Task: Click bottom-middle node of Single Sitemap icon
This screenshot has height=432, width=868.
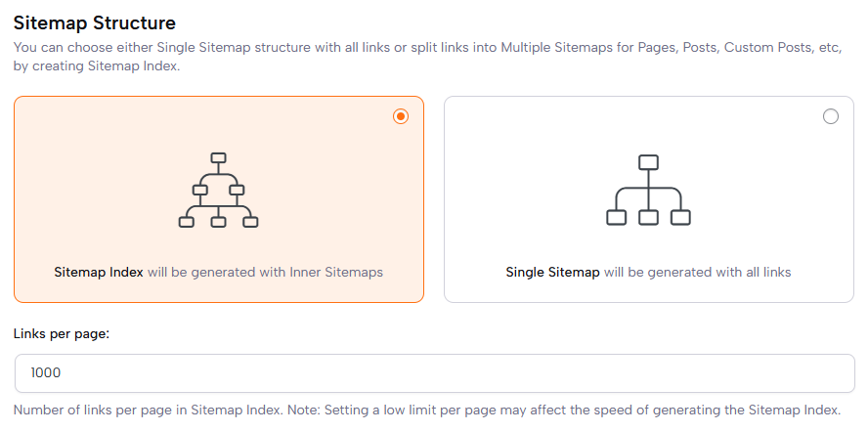Action: pos(648,217)
